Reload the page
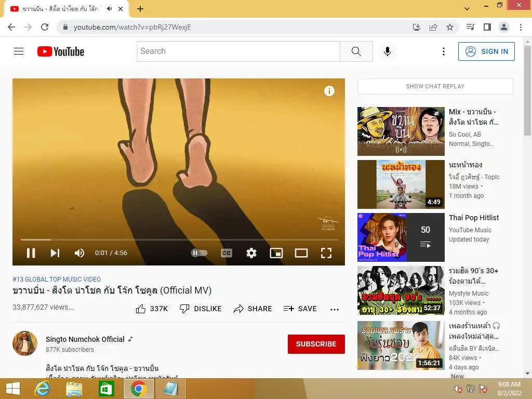 [45, 27]
